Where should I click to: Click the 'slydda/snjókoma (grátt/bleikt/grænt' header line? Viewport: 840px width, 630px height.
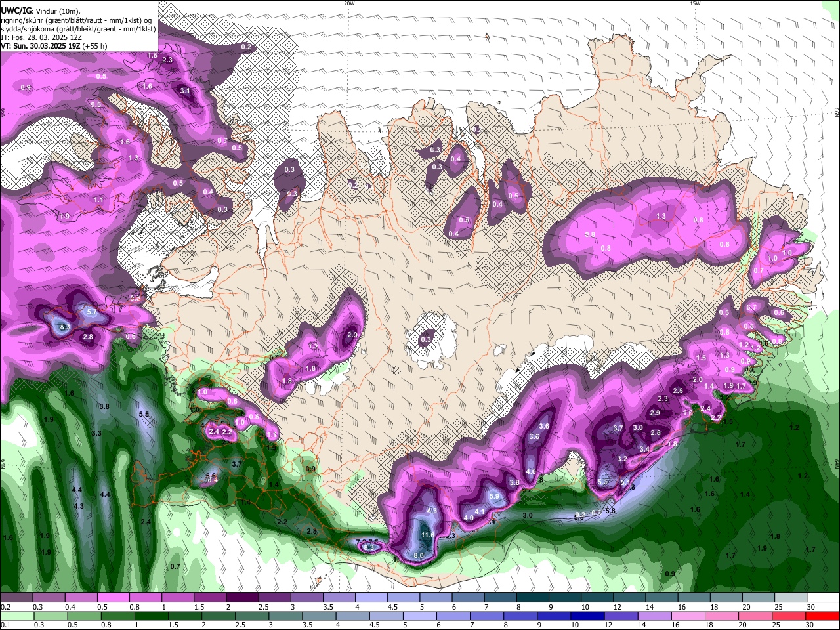click(x=78, y=29)
